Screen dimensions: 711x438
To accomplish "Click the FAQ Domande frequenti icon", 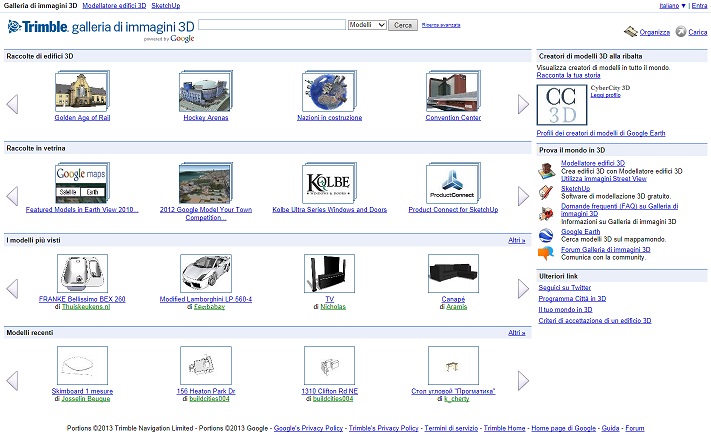I will pyautogui.click(x=546, y=214).
